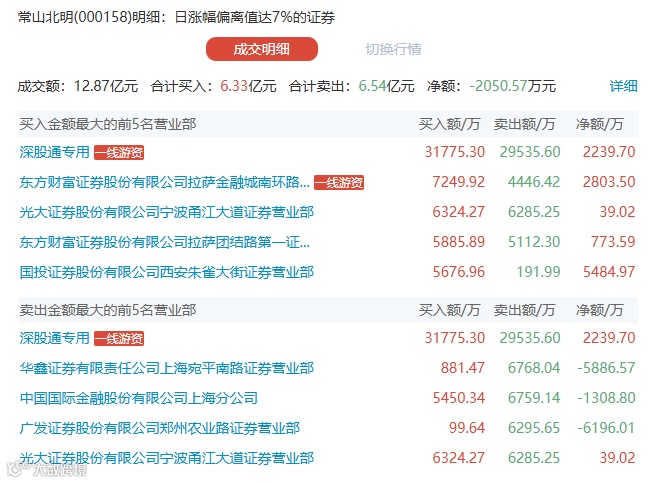
Task: Click header 卖出金额最大的前5名营业部
Action: 108,310
